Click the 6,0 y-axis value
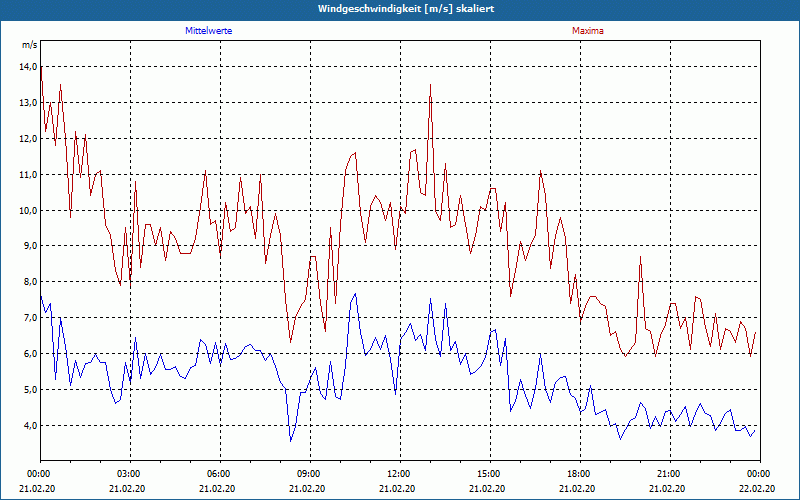 (x=31, y=354)
